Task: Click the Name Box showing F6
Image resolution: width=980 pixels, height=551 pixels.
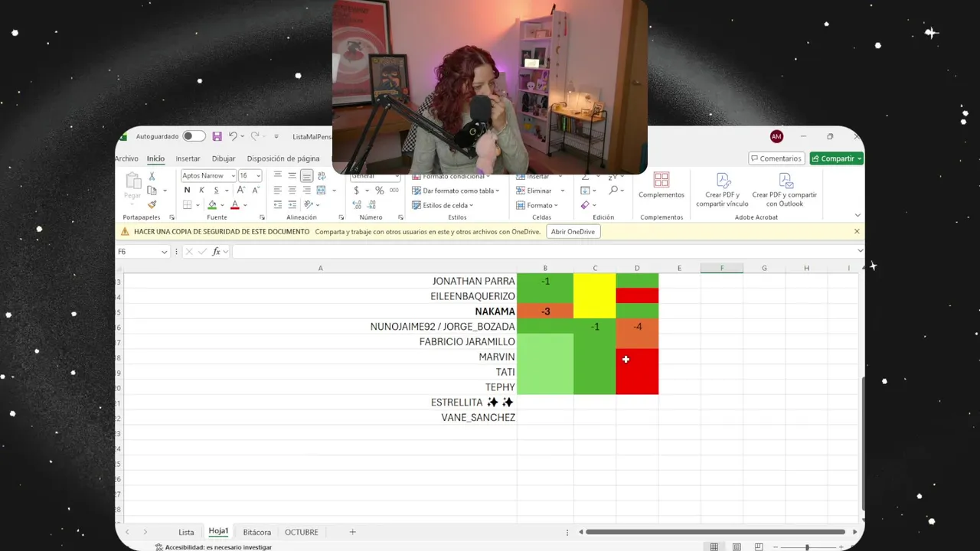Action: (143, 251)
